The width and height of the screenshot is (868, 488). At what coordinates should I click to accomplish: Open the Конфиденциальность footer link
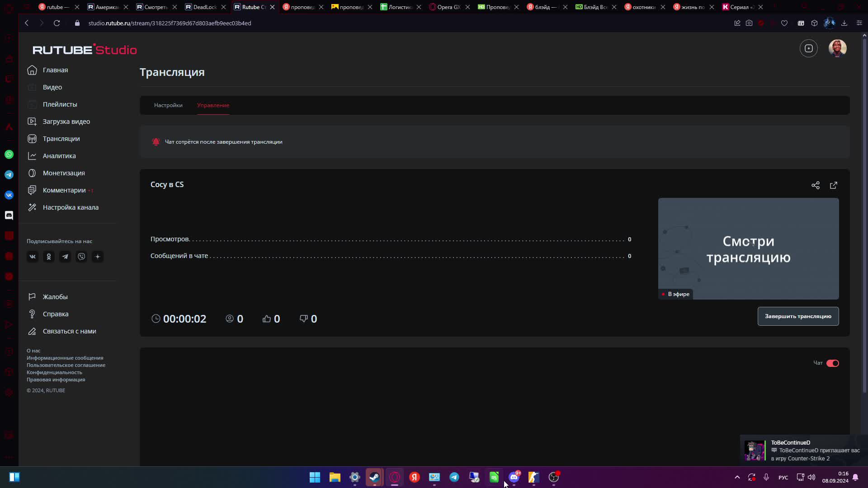coord(54,372)
